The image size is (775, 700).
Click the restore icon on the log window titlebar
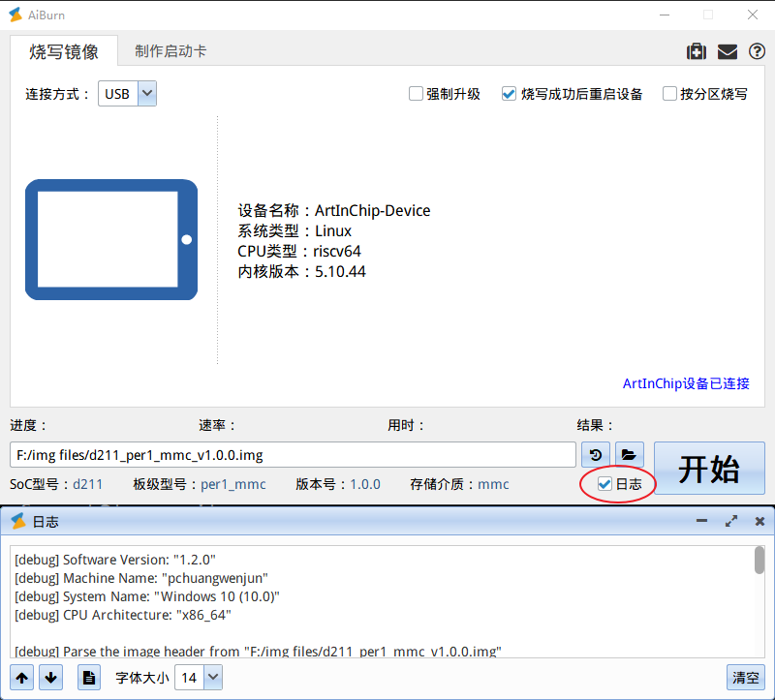tap(730, 521)
